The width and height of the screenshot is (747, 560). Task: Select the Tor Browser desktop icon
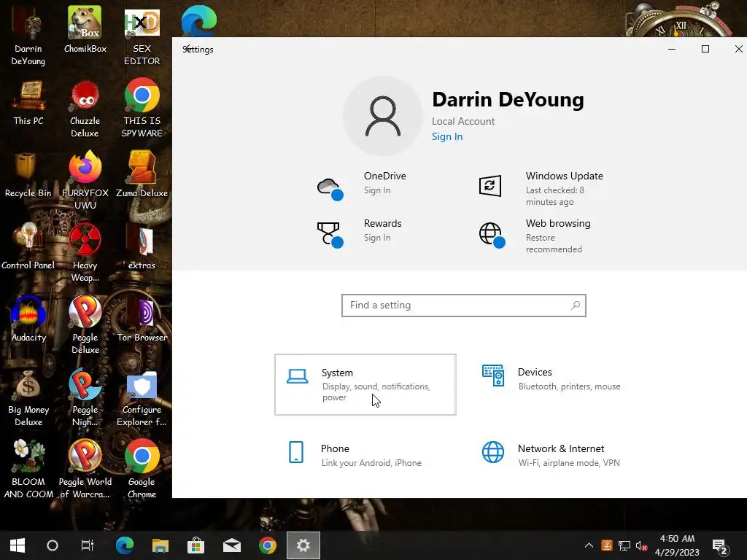(142, 319)
